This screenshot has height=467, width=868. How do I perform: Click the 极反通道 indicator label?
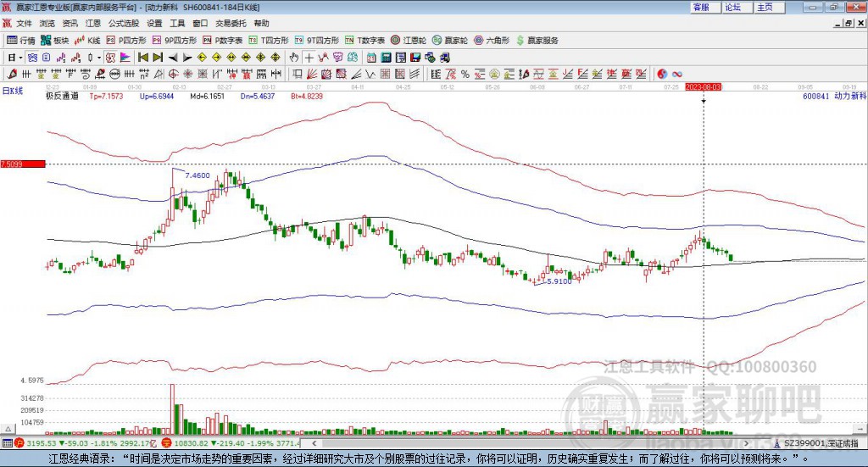pyautogui.click(x=62, y=97)
